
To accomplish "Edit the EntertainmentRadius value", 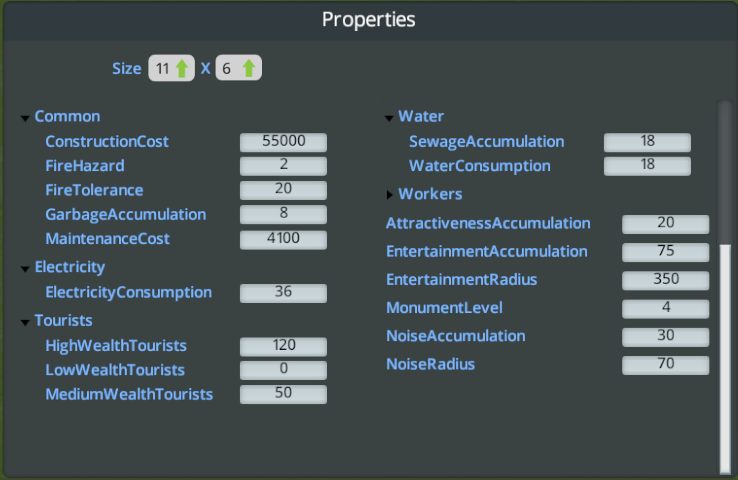I will pyautogui.click(x=665, y=280).
